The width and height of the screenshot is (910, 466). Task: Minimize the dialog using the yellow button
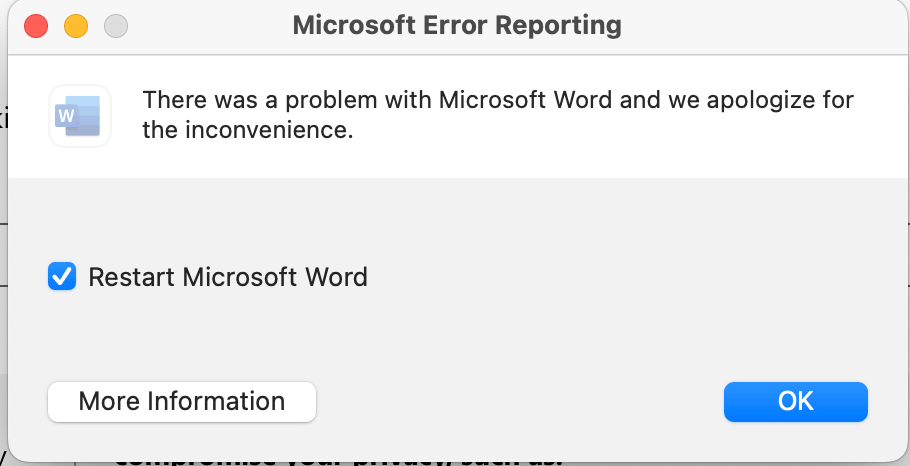[77, 25]
